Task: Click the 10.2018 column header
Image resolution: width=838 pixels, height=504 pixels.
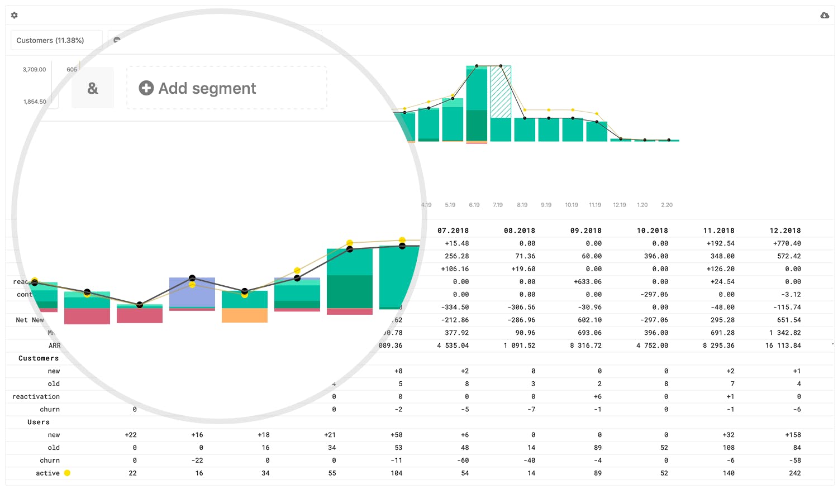Action: coord(653,231)
